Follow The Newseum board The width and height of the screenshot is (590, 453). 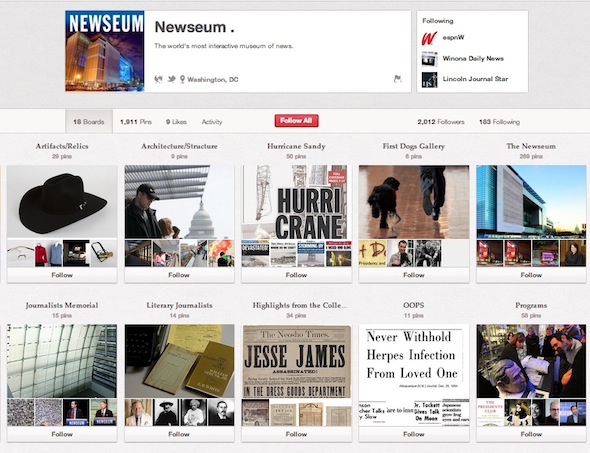coord(531,275)
